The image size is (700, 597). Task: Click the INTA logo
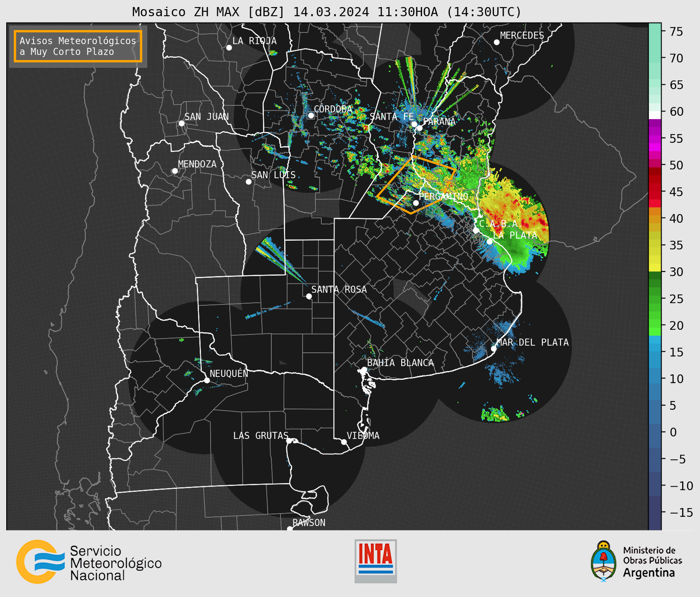[376, 561]
